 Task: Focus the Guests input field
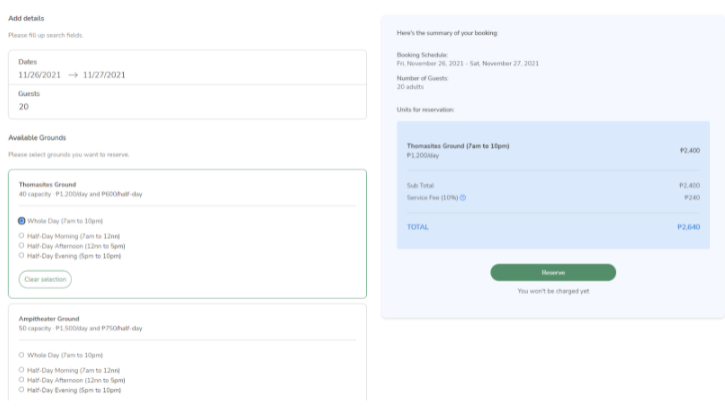pos(187,106)
